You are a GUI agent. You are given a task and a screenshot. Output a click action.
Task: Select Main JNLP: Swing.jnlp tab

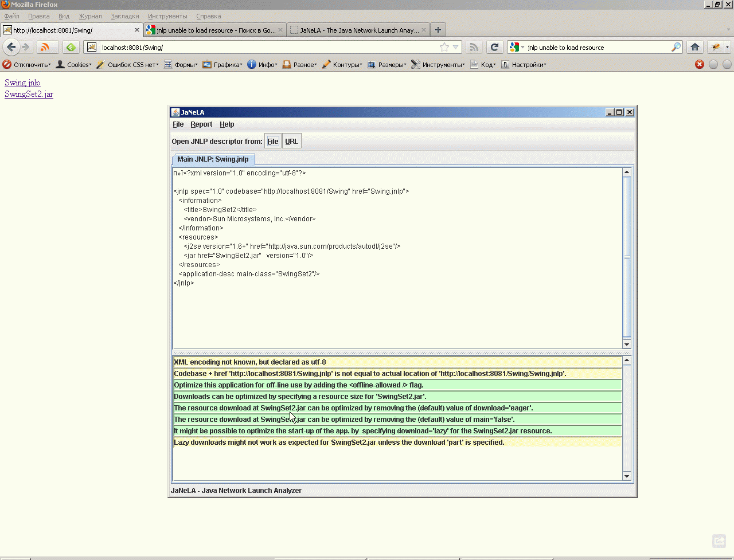213,159
